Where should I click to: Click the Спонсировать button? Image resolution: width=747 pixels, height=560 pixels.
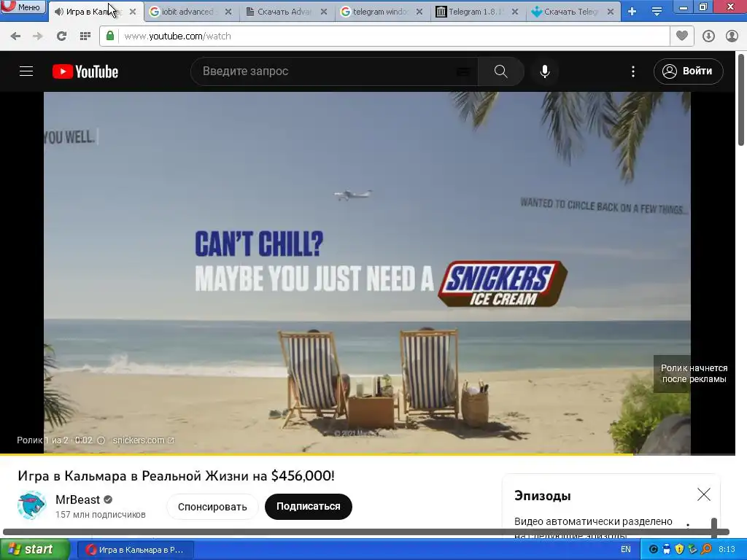coord(212,507)
